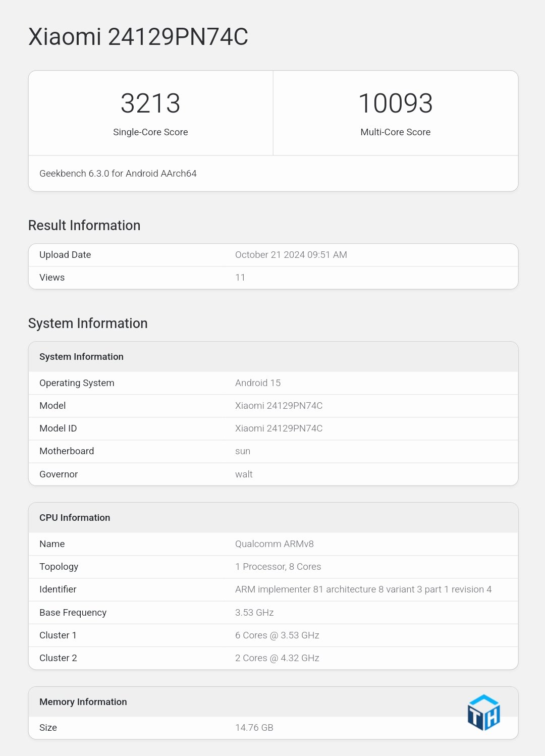Click the Cluster 1 label

point(58,635)
